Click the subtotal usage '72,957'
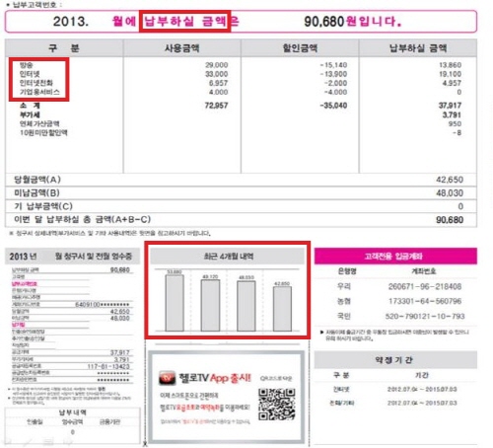 click(216, 106)
